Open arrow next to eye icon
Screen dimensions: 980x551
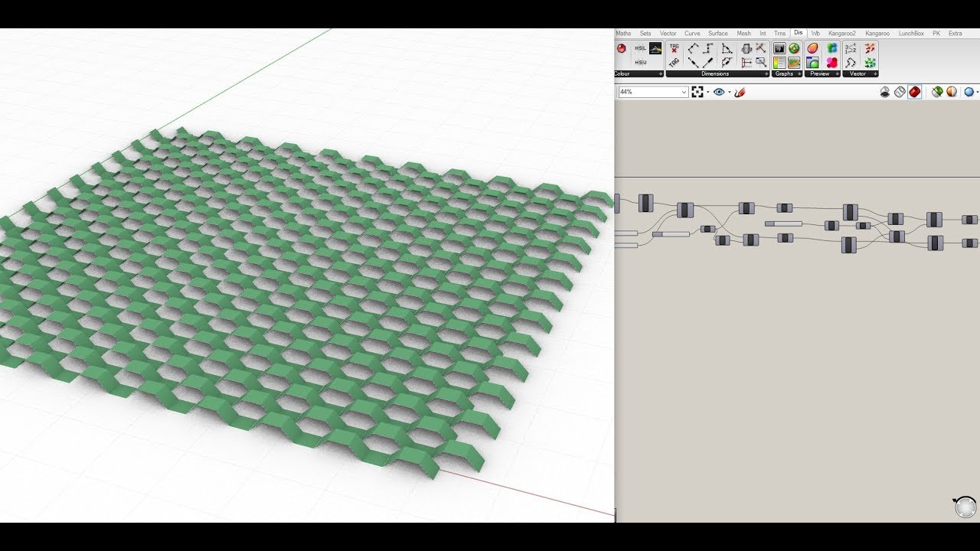730,92
